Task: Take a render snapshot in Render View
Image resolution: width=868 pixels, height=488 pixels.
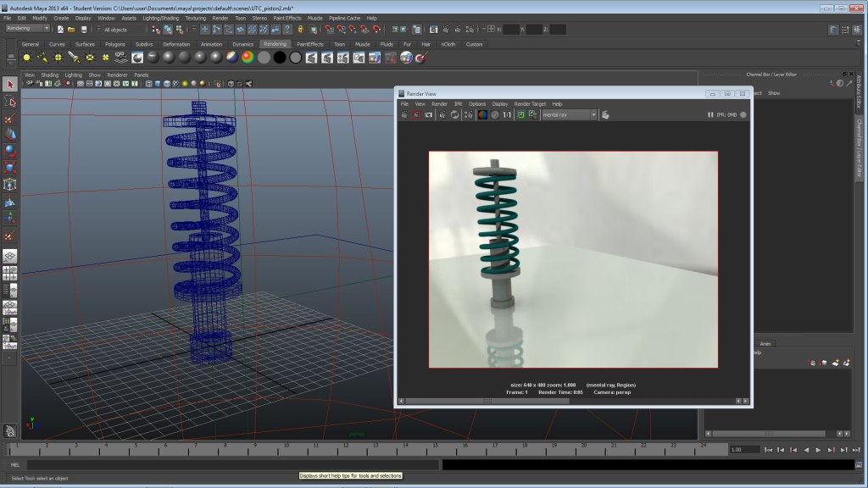Action: (427, 114)
